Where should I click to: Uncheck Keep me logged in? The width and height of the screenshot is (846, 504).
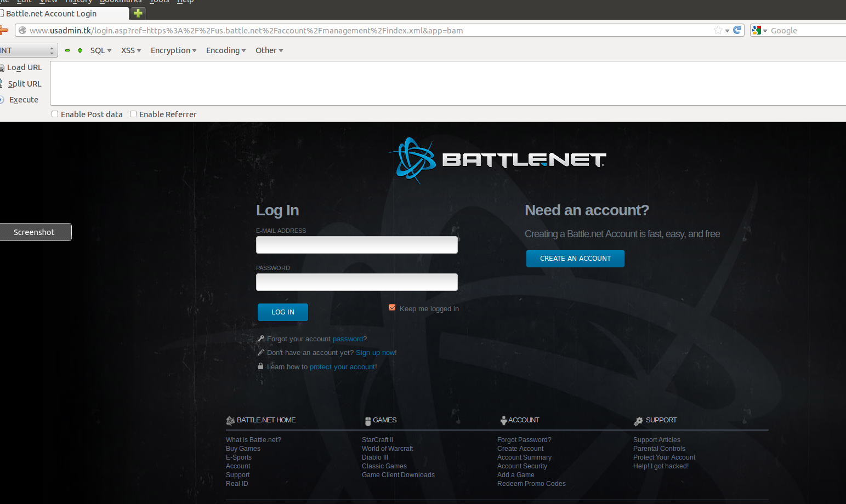(392, 308)
